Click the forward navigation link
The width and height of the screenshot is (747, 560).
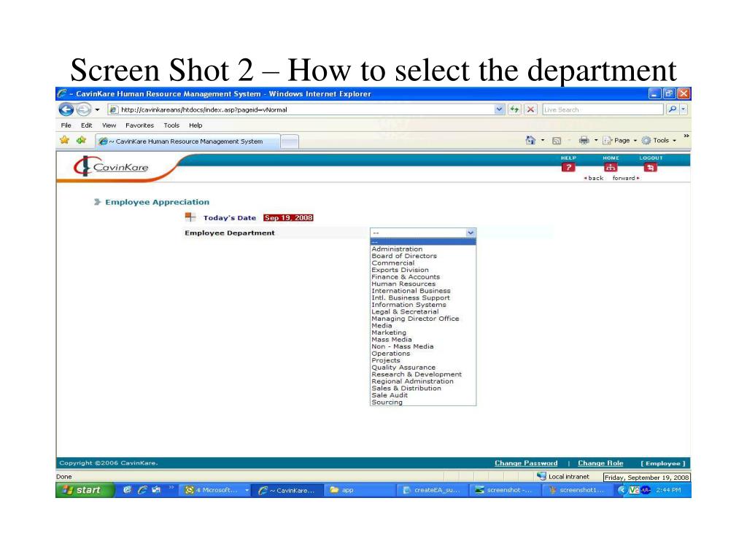625,178
